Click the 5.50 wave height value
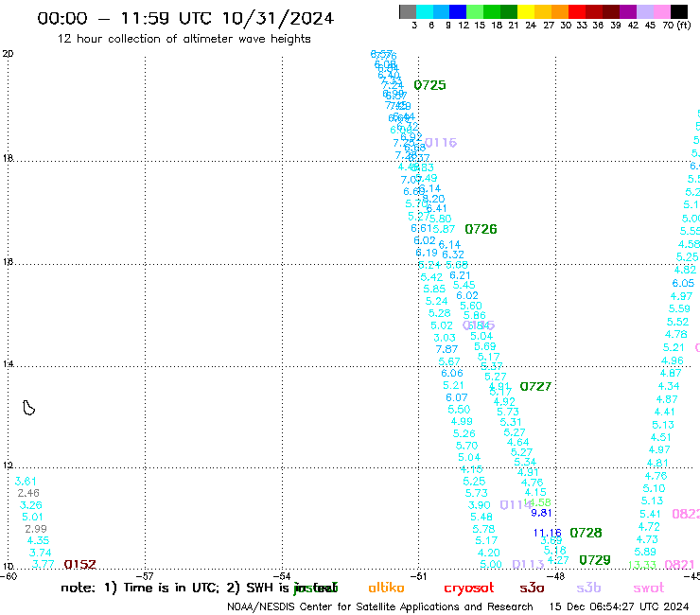This screenshot has width=700, height=615. [460, 410]
